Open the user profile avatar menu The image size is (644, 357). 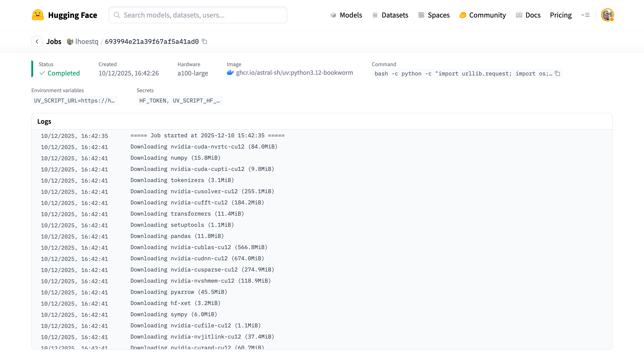(607, 15)
